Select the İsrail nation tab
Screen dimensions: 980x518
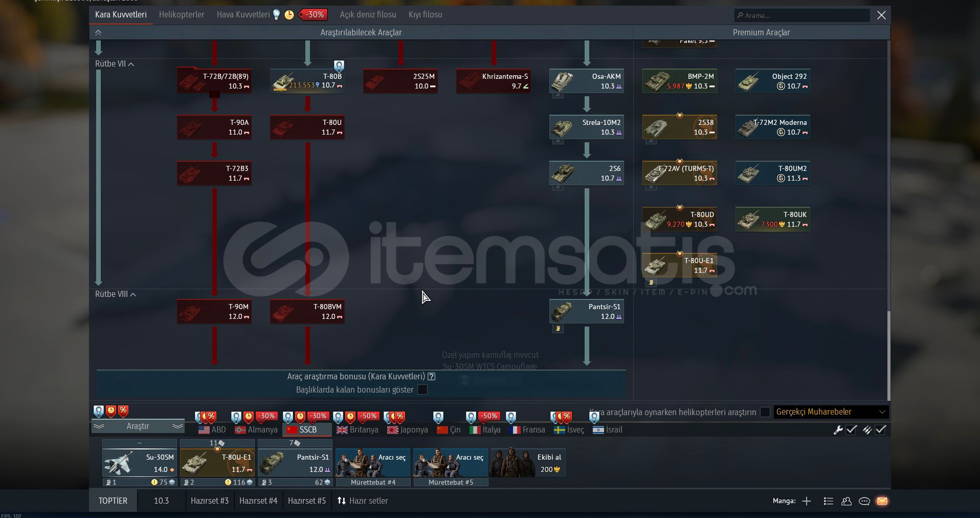click(608, 430)
